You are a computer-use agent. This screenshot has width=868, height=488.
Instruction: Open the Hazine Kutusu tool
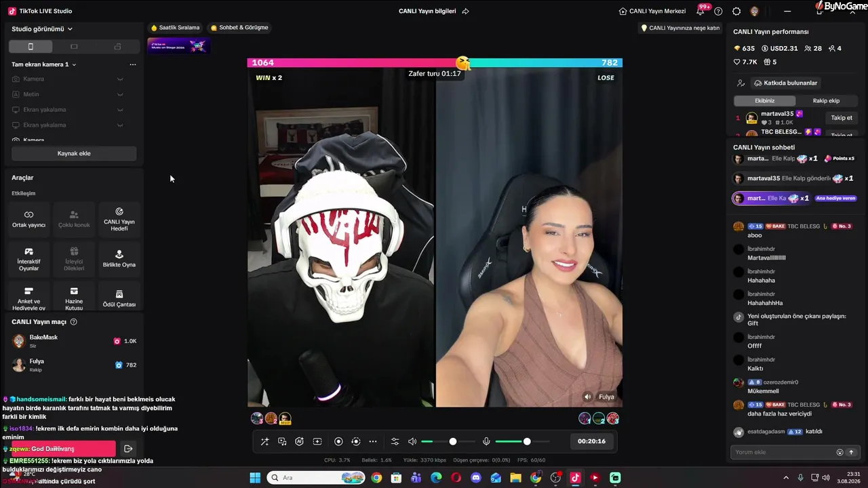click(x=74, y=298)
